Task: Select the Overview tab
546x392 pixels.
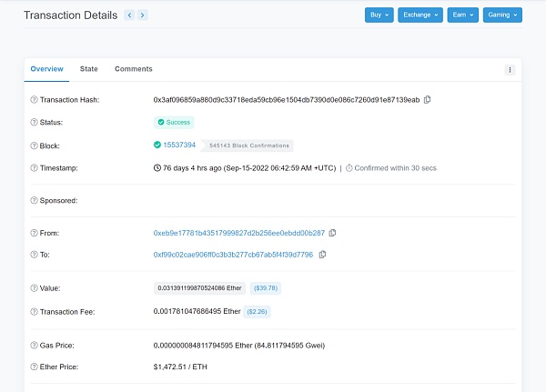Action: (46, 69)
